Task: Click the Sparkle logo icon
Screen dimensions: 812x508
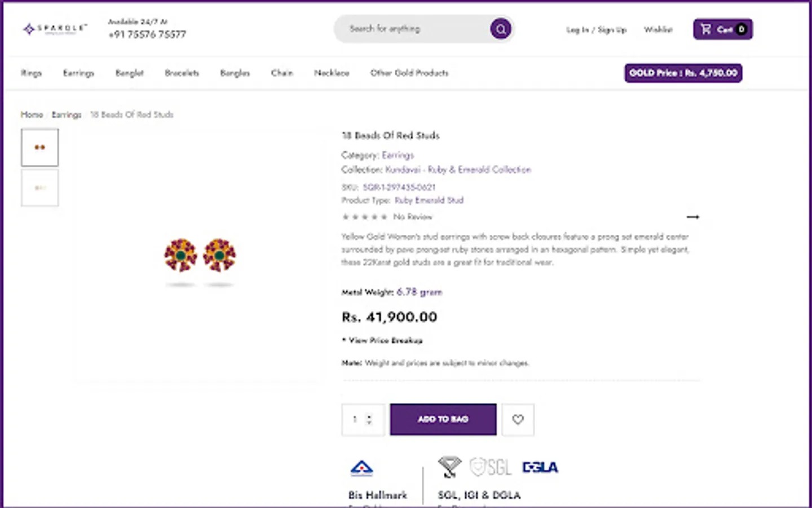Action: tap(29, 29)
